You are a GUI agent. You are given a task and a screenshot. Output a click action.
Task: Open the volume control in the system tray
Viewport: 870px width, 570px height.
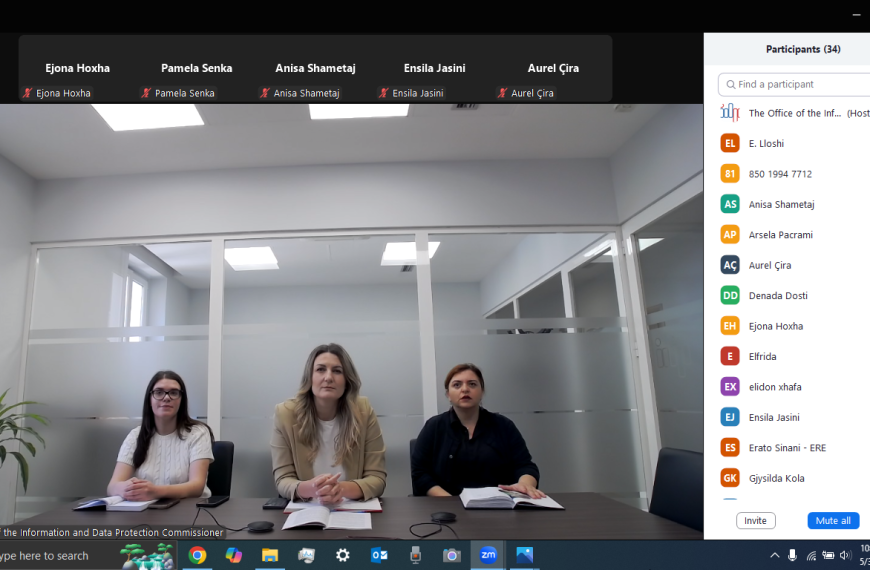[x=845, y=555]
